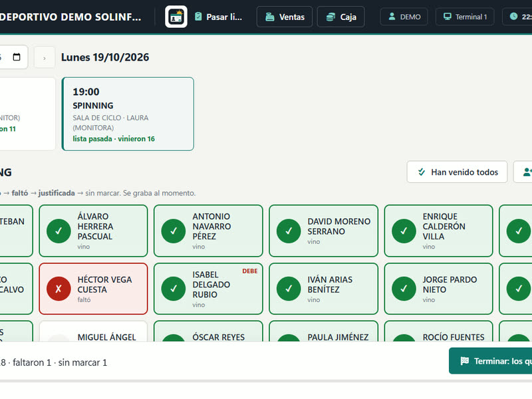532x399 pixels.
Task: Click the DEMO user button
Action: (404, 17)
